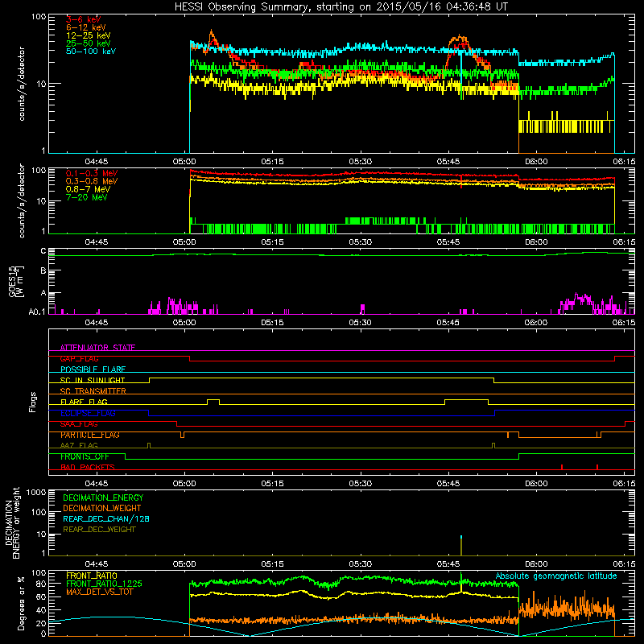This screenshot has height=644, width=644.
Task: Select the 25-50 keV legend label
Action: click(89, 43)
